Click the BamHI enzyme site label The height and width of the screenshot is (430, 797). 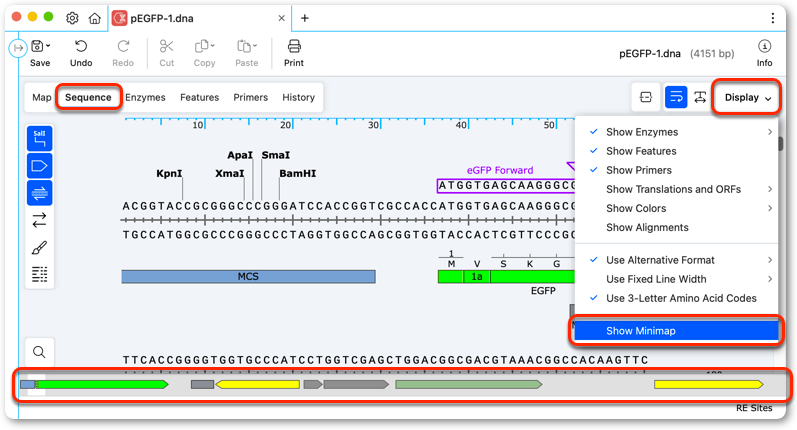point(297,173)
